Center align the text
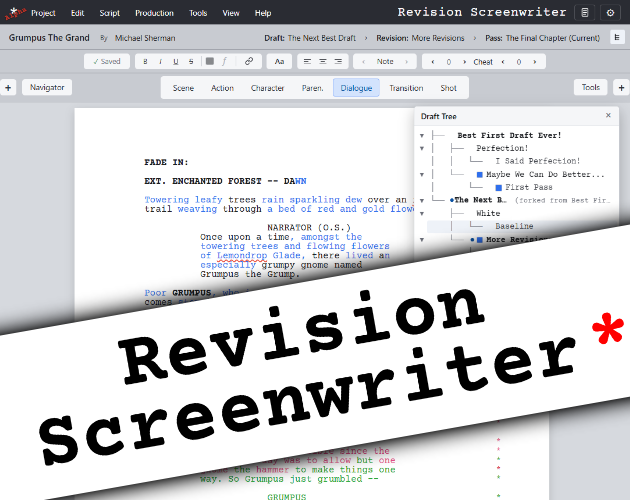Viewport: 630px width, 500px height. (x=323, y=61)
